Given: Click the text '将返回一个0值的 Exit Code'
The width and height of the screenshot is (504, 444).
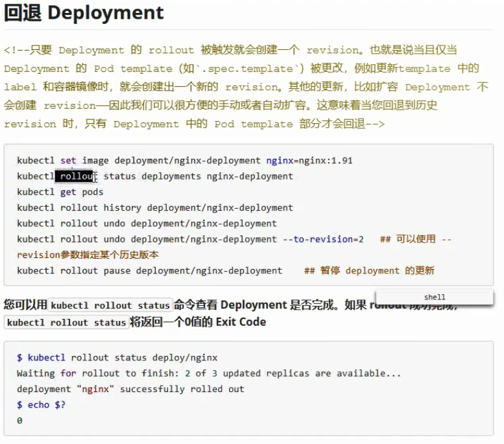Looking at the screenshot, I should coord(198,322).
